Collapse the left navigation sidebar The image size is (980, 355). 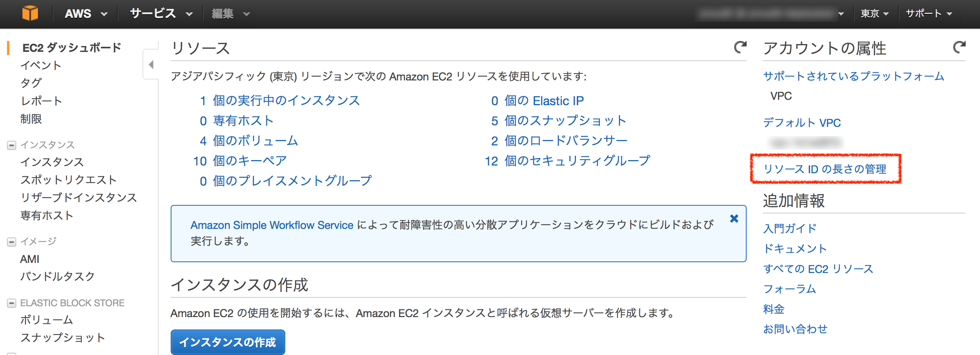click(151, 65)
